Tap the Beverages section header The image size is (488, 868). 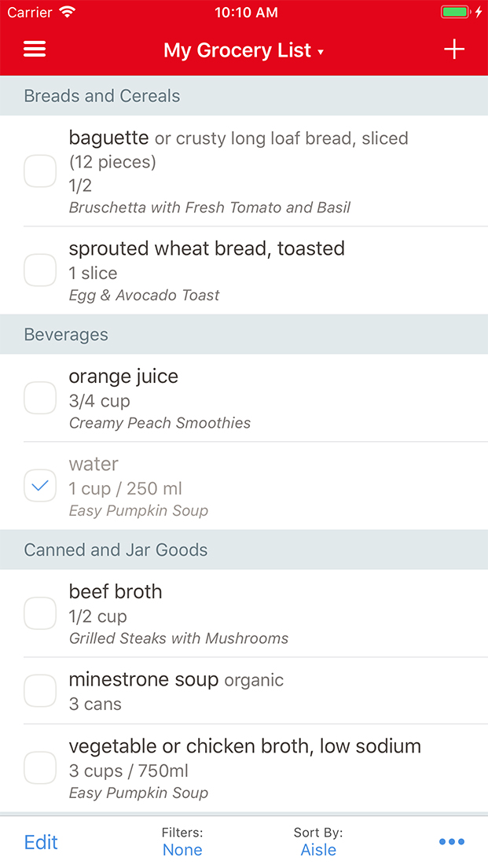pyautogui.click(x=67, y=334)
